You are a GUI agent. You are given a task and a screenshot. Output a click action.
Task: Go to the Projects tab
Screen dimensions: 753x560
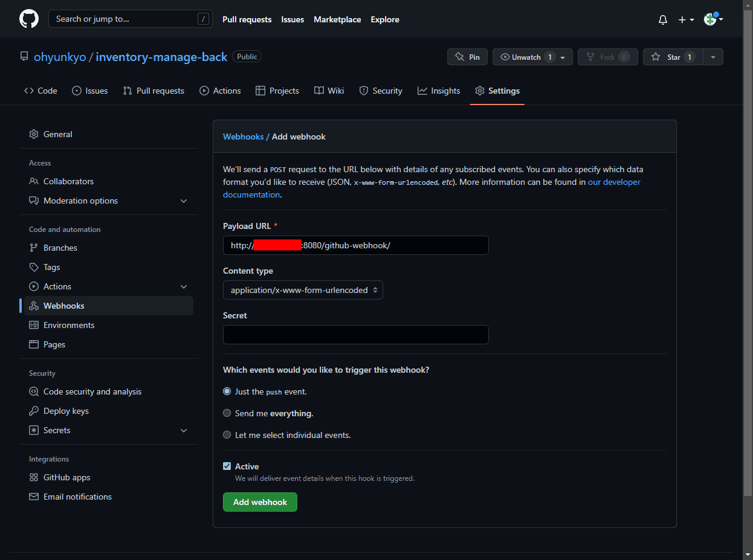tap(277, 91)
